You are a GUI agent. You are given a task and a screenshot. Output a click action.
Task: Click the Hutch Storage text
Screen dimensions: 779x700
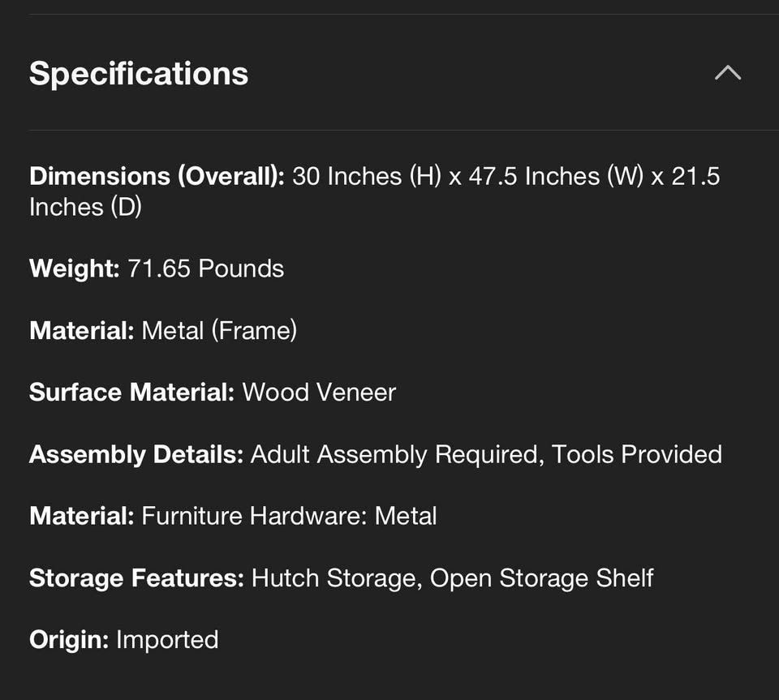coord(334,578)
